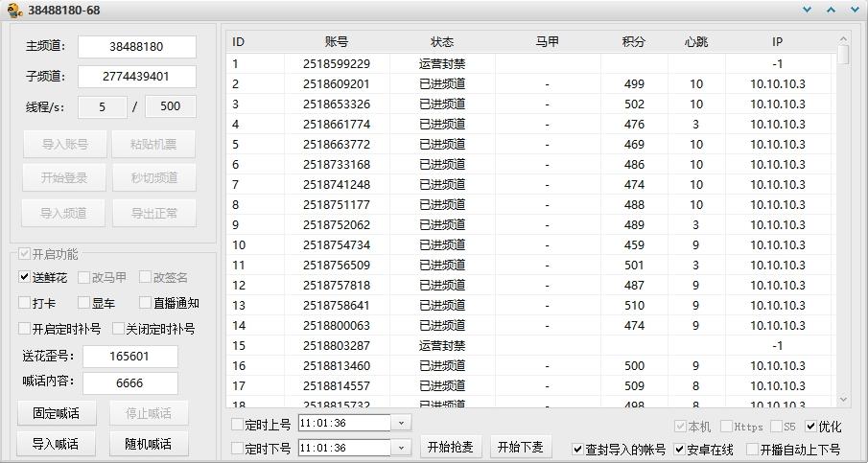Click 运营封禁 status of account 2518803287
Viewport: 868px width, 463px height.
point(442,346)
